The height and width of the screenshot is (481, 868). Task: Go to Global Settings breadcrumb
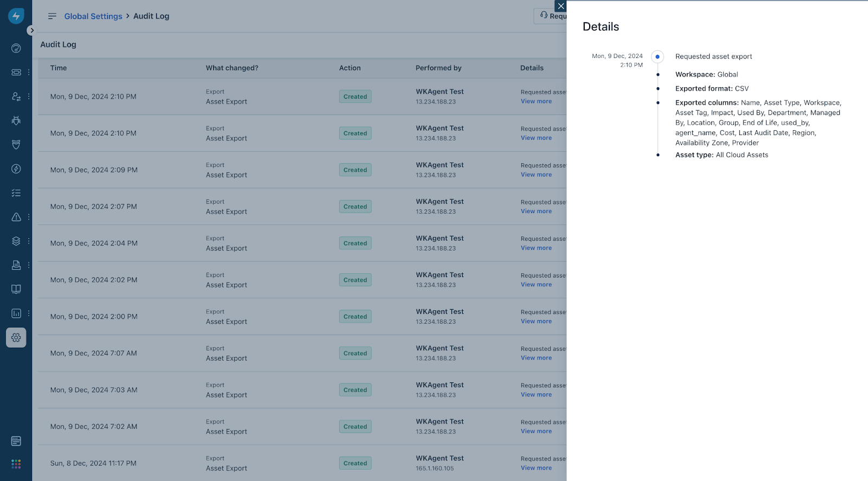93,16
